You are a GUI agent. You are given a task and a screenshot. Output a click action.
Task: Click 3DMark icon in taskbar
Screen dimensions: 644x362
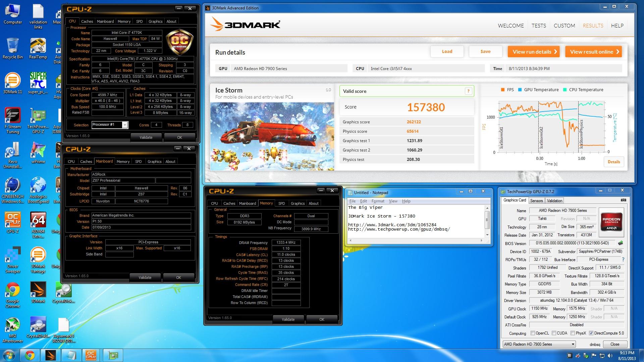(x=51, y=355)
